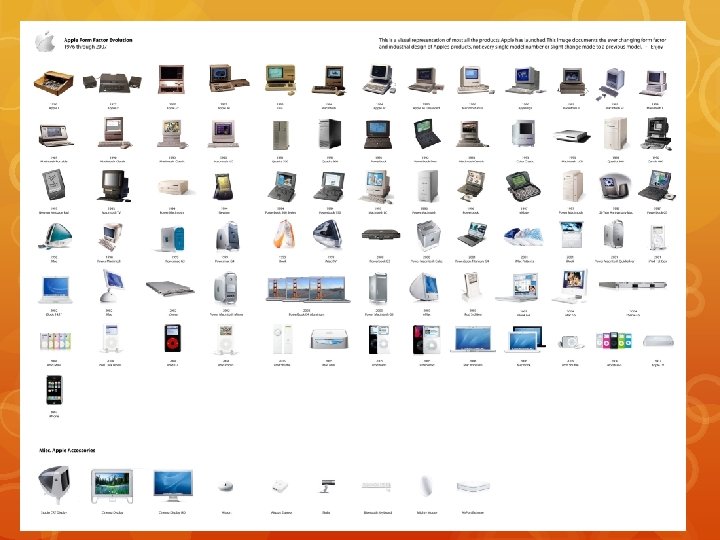Select the orange clamshell iBook
Screen dimensions: 720x540
point(283,234)
